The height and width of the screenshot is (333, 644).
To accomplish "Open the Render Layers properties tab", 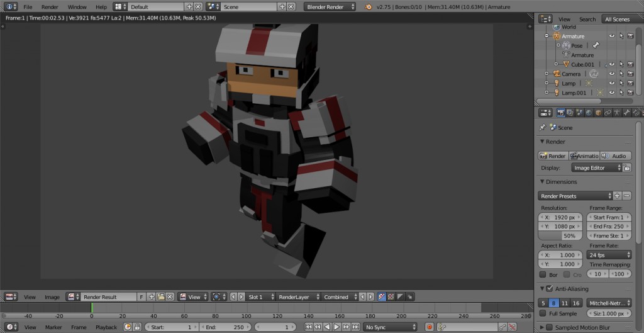I will point(570,113).
